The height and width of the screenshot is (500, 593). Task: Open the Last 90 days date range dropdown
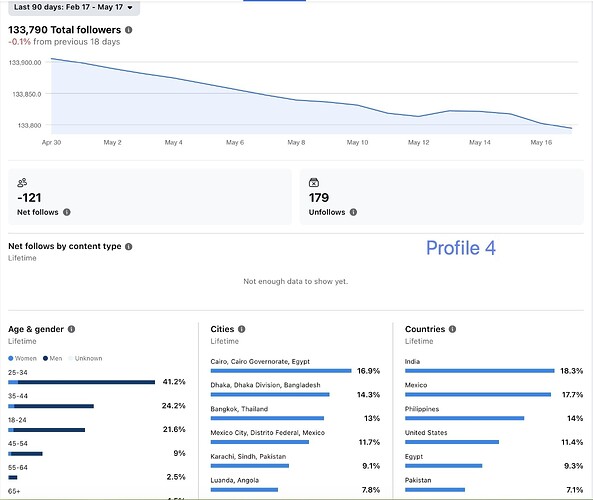[74, 7]
